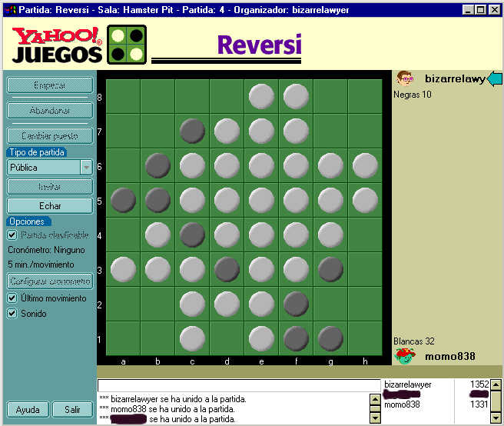Click the Tipo de partida section header
Screen dimensions: 504x426
point(36,152)
